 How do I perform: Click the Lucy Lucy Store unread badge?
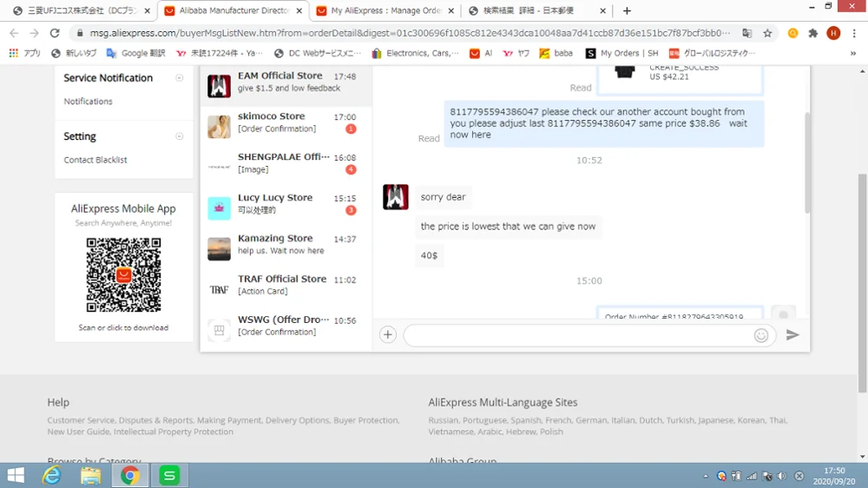(351, 210)
